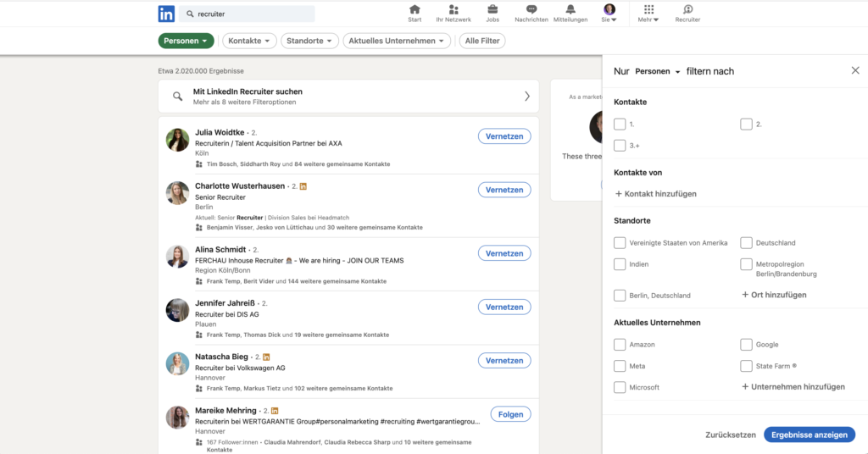
Task: Close the filter panel with X
Action: [855, 70]
